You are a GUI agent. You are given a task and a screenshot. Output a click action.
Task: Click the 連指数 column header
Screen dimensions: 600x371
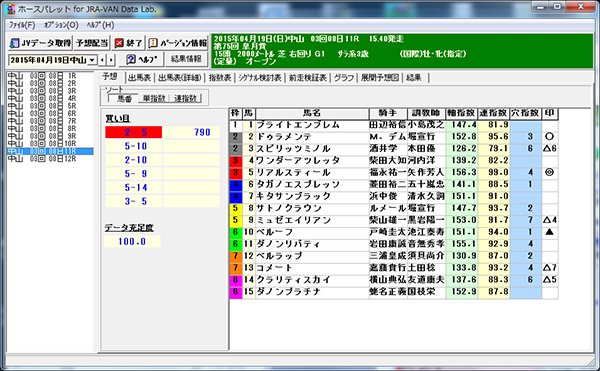tap(494, 113)
